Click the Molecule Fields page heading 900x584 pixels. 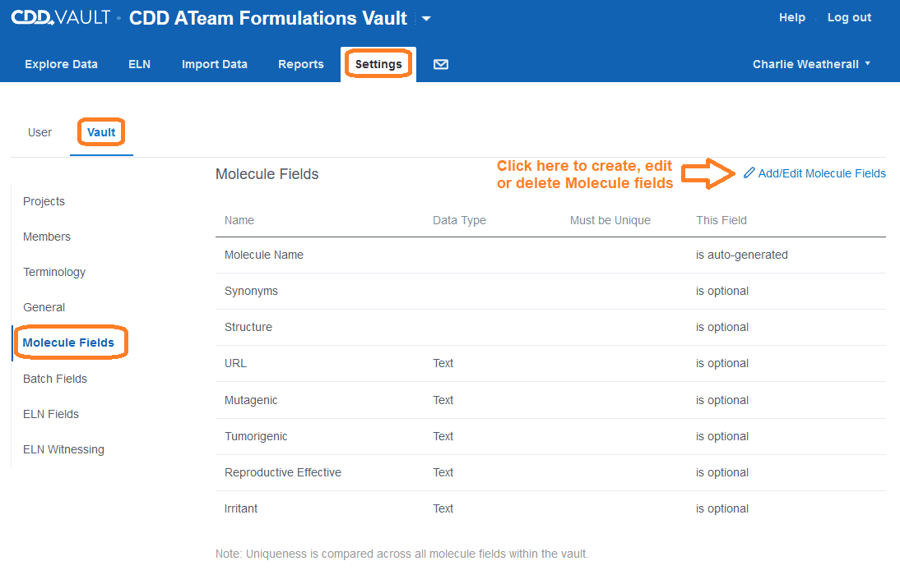(x=267, y=174)
